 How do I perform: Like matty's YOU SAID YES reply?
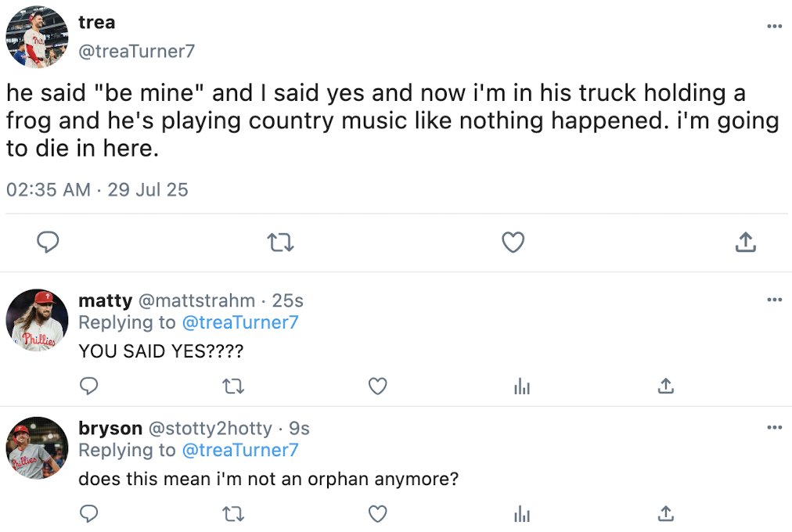(x=378, y=386)
